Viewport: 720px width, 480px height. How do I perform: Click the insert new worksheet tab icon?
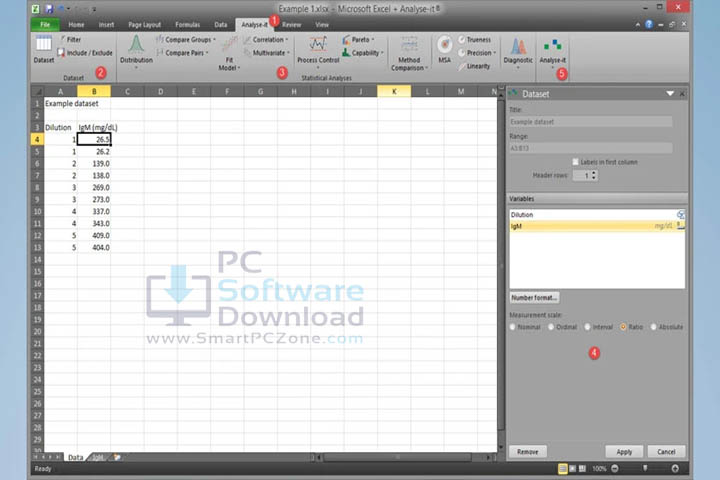click(117, 457)
